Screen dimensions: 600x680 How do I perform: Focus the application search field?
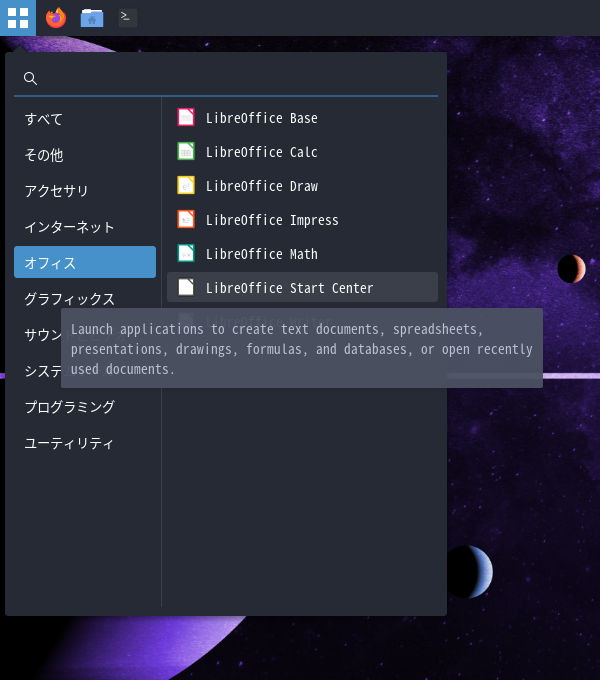click(x=226, y=78)
